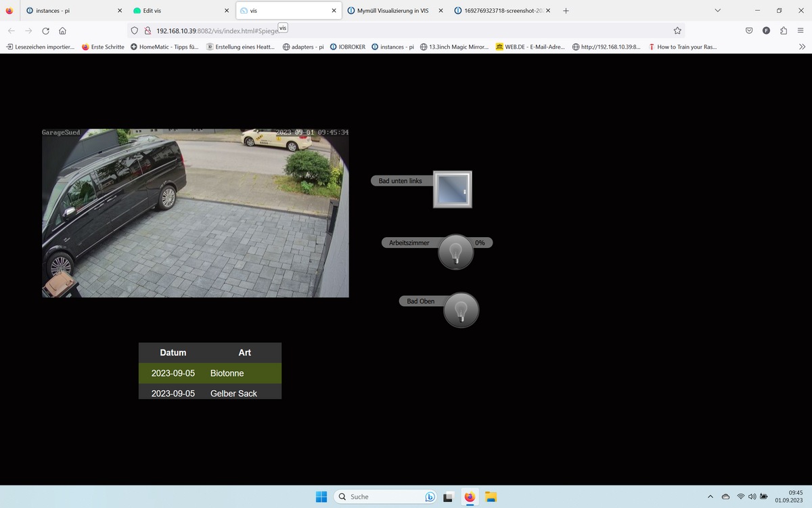812x508 pixels.
Task: Open the Wi-Fi network tray icon
Action: click(x=741, y=496)
